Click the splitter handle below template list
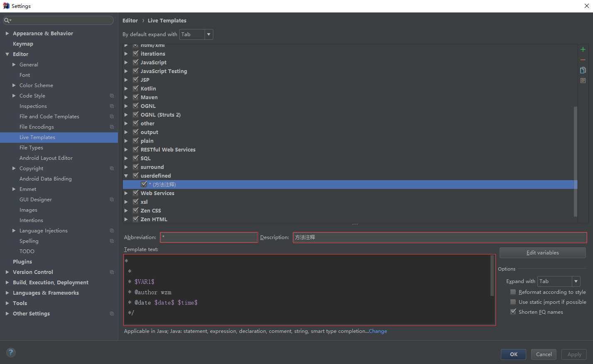 point(355,225)
